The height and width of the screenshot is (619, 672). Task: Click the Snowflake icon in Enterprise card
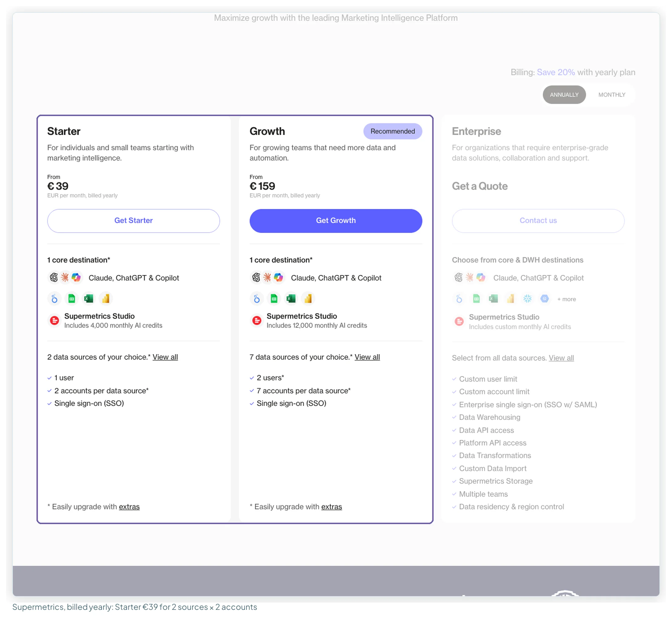click(528, 299)
